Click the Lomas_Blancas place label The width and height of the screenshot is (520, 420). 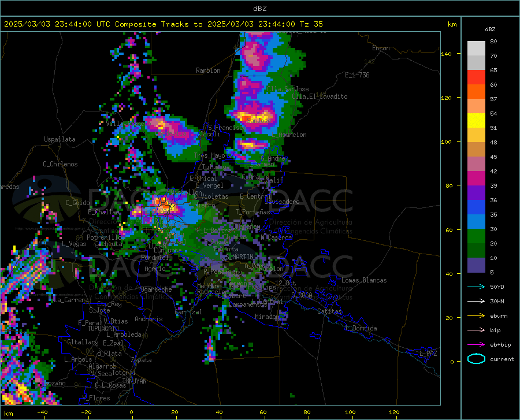tap(364, 280)
